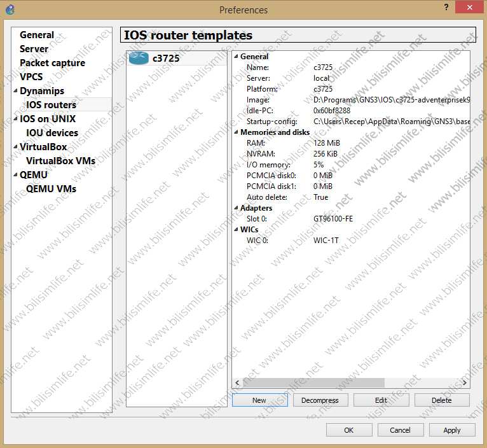
Task: Click the horizontal scrollbar thumb in details pane
Action: pyautogui.click(x=313, y=382)
